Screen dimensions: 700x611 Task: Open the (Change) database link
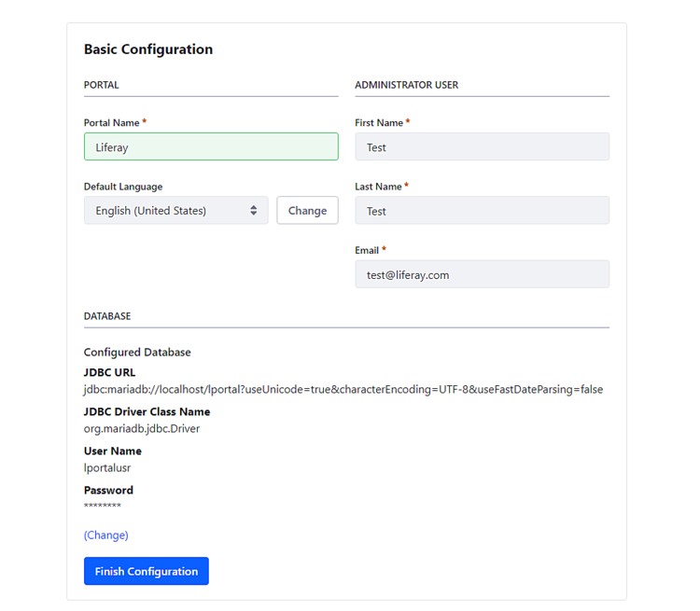click(105, 535)
